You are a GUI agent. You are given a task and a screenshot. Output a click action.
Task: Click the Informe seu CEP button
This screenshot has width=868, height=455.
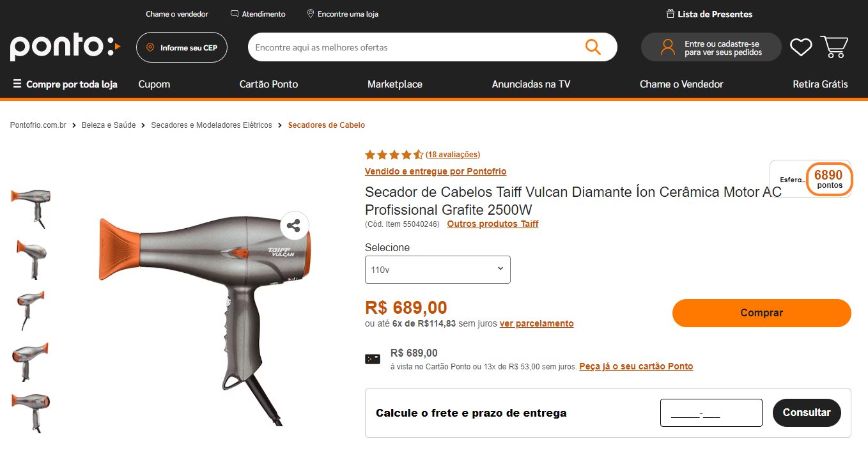pyautogui.click(x=182, y=47)
